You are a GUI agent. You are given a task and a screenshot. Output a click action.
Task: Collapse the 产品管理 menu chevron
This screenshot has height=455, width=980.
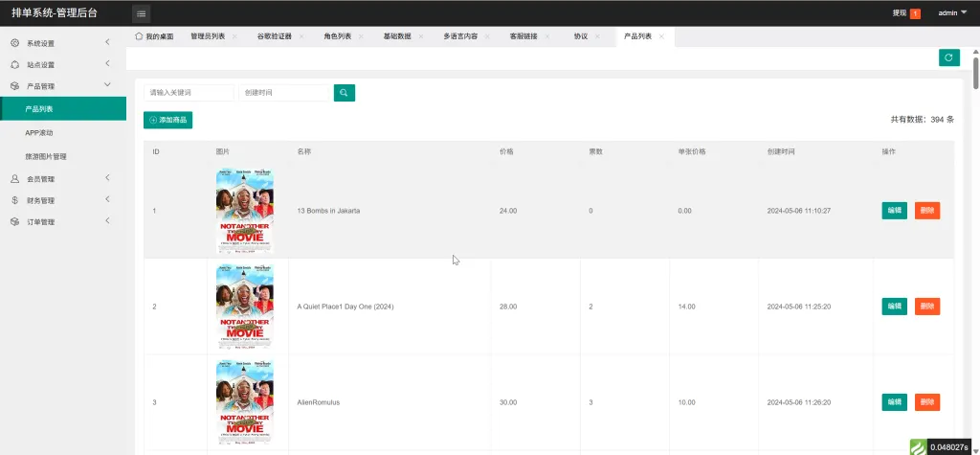(107, 84)
